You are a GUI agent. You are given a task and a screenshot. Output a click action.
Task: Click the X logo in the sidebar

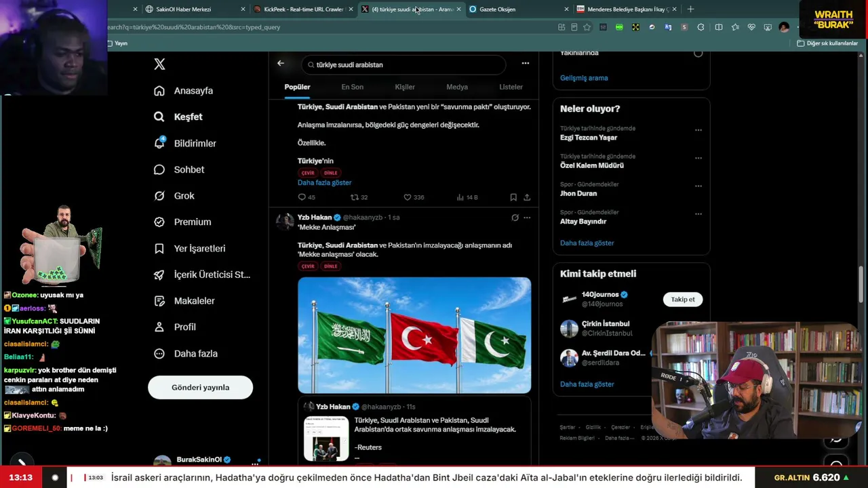click(x=159, y=64)
